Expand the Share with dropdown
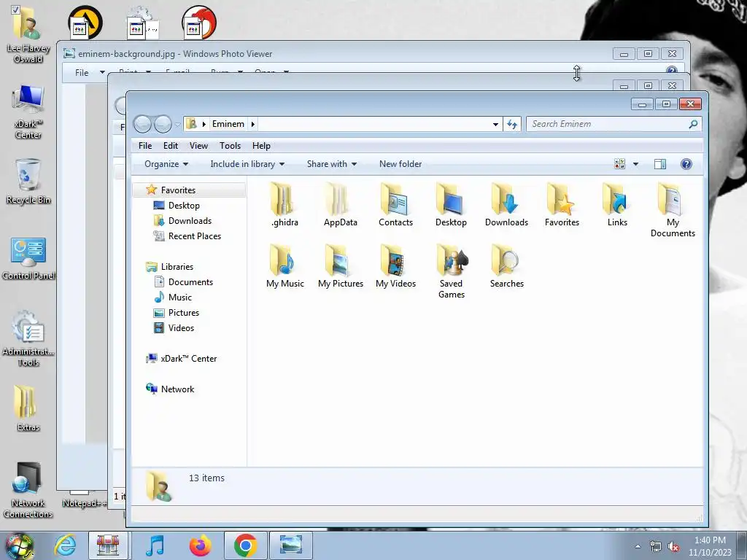 (x=332, y=164)
